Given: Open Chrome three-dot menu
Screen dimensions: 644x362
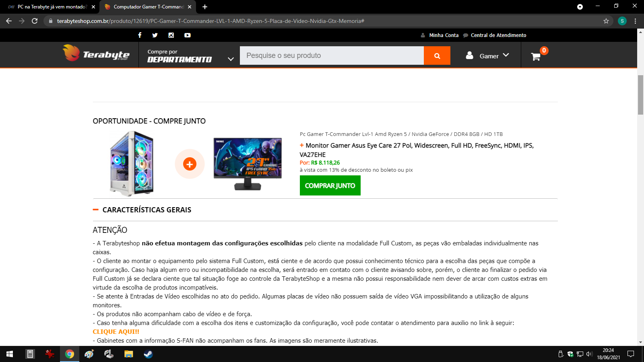Looking at the screenshot, I should (636, 21).
